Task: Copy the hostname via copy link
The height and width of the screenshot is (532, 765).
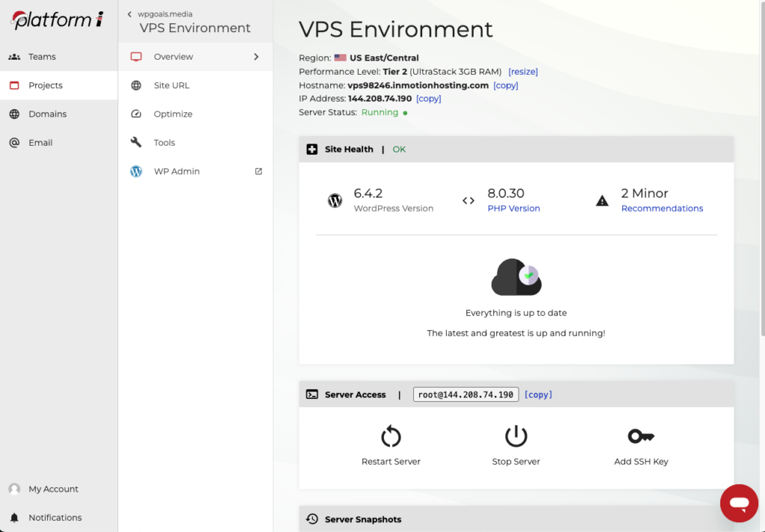Action: [506, 85]
